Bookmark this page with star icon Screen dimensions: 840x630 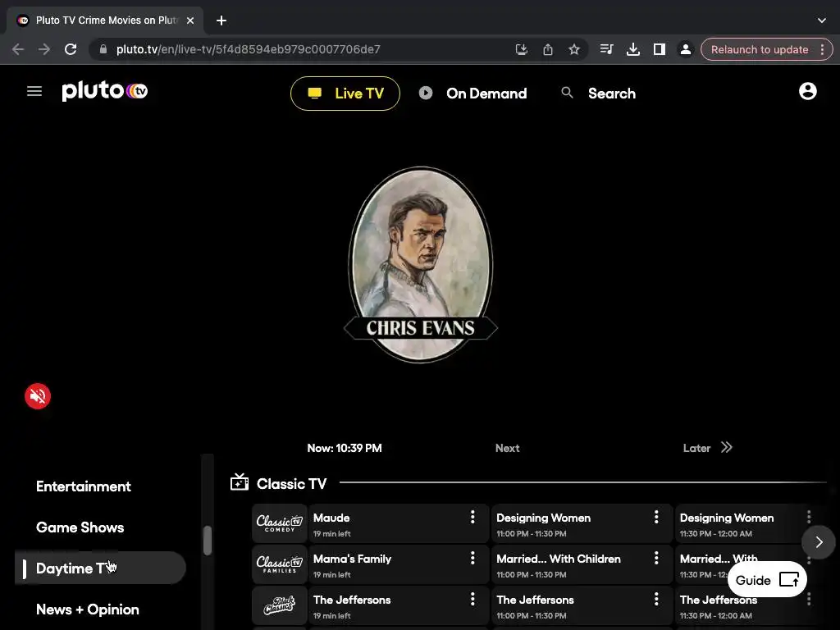click(573, 49)
